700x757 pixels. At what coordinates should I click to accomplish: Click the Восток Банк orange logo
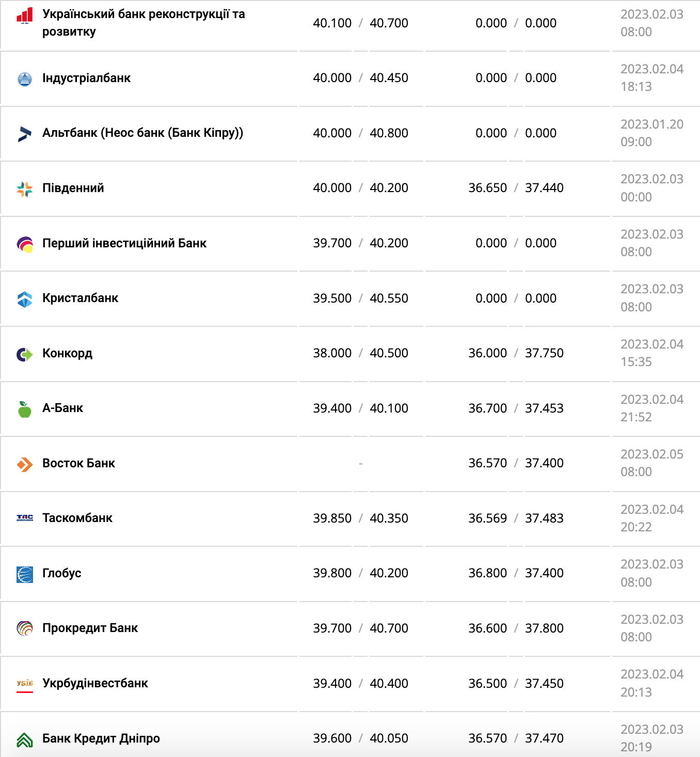pyautogui.click(x=25, y=464)
